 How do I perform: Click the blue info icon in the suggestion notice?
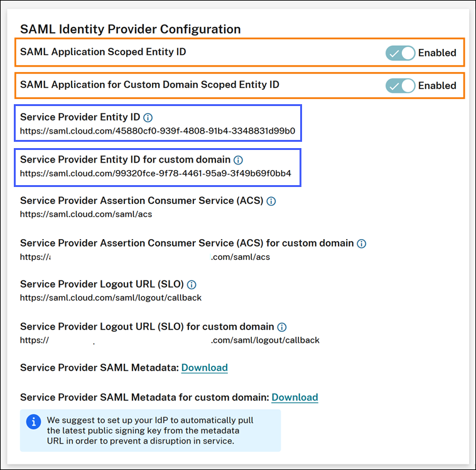click(x=33, y=422)
